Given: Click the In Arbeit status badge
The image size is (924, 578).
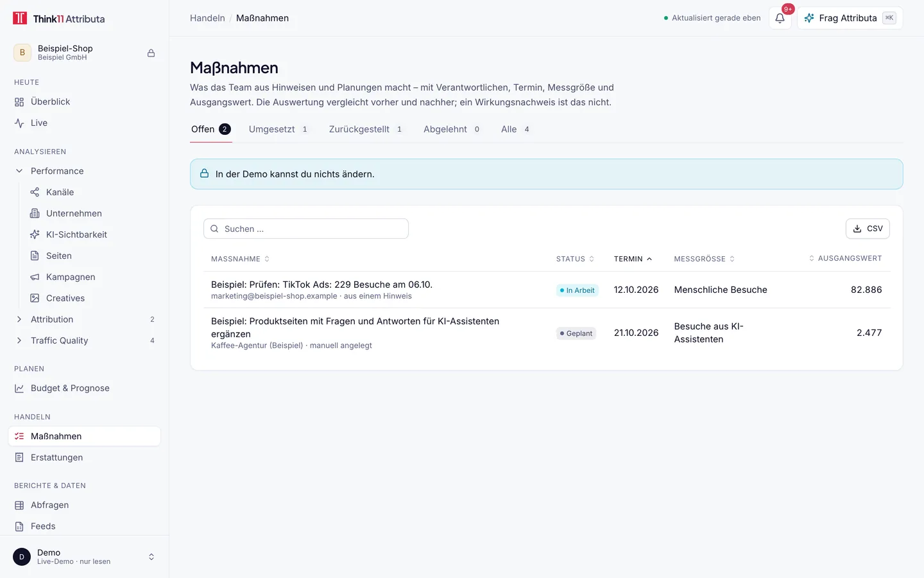Looking at the screenshot, I should [577, 290].
